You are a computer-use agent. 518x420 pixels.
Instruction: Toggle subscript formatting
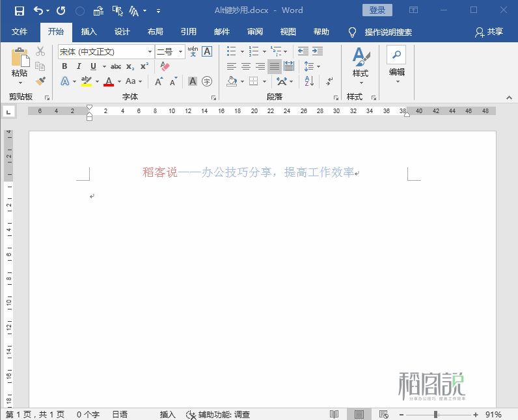(130, 66)
